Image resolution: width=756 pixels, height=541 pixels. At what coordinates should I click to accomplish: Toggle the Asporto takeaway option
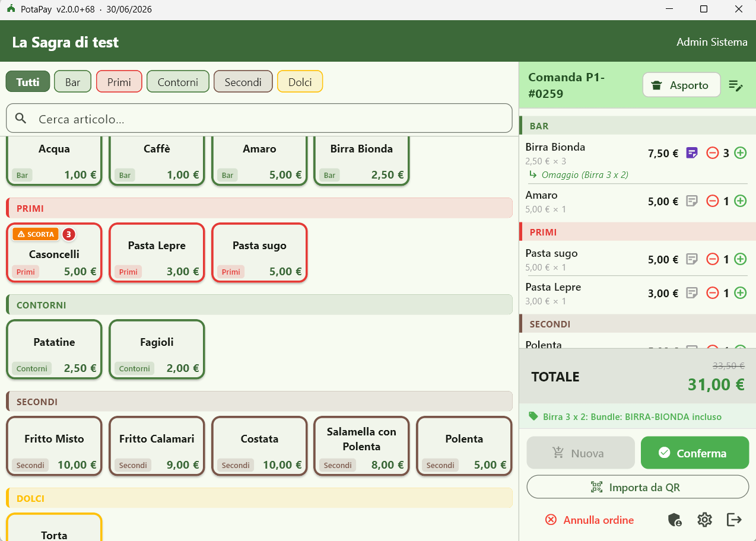pos(681,85)
